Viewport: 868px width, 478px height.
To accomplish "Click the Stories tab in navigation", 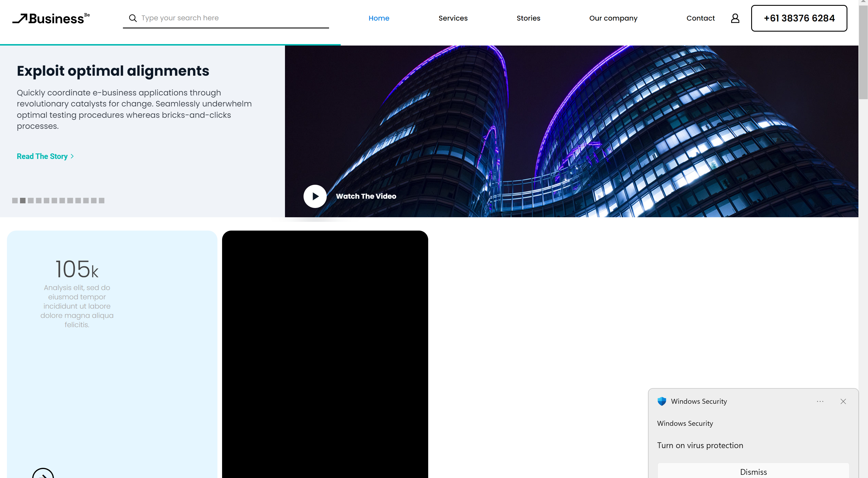I will point(528,18).
